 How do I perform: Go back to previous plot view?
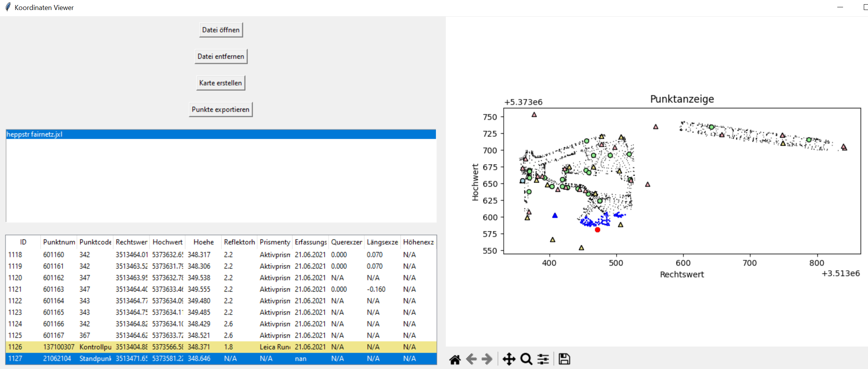point(471,359)
